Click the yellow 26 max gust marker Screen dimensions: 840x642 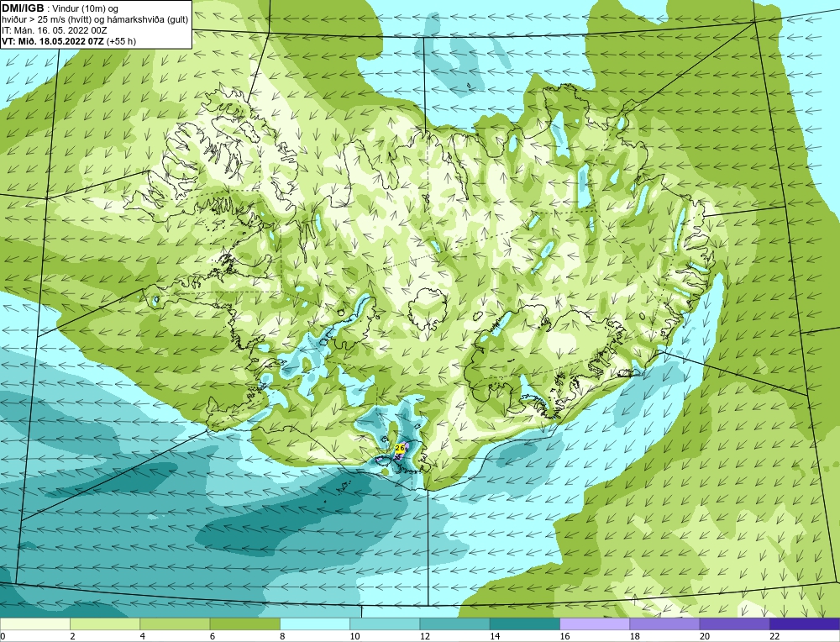coord(400,448)
